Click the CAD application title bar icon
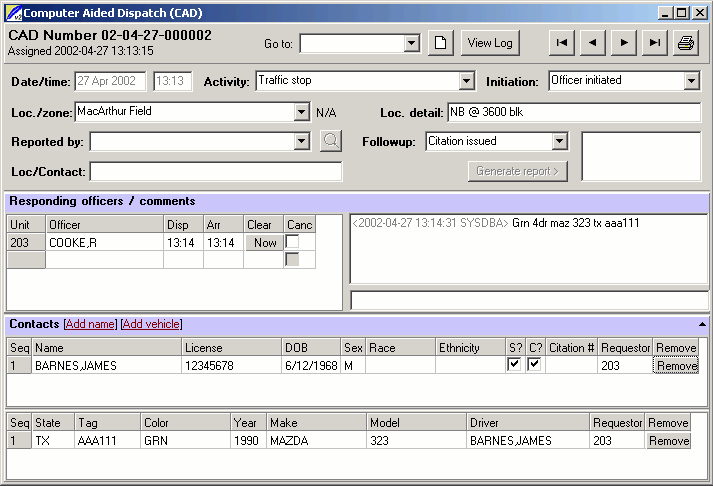The width and height of the screenshot is (713, 486). point(14,13)
